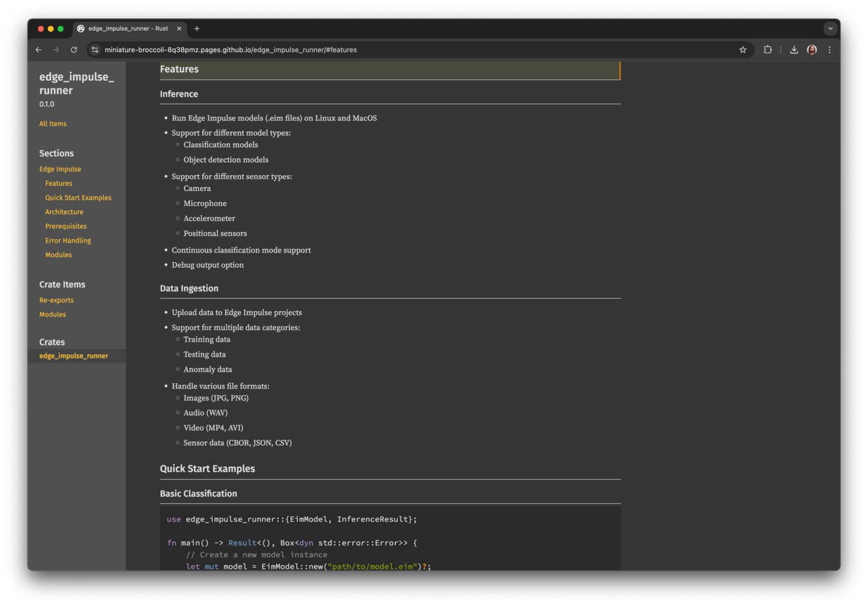
Task: Click 'Anomaly data' list item
Action: 207,369
